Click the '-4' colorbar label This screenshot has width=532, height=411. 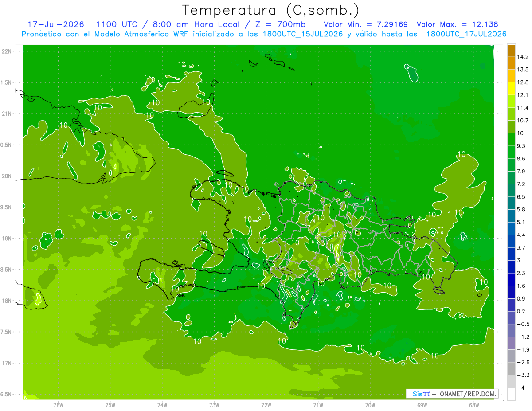point(520,388)
